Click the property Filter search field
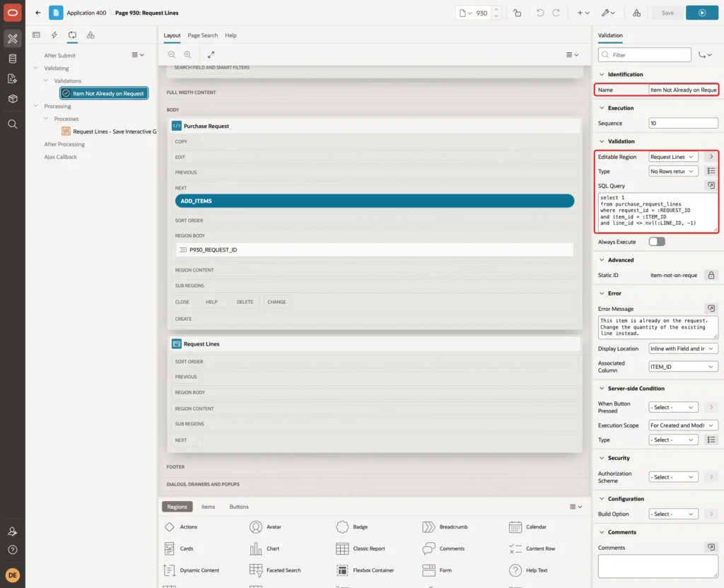The height and width of the screenshot is (588, 724). (x=645, y=55)
